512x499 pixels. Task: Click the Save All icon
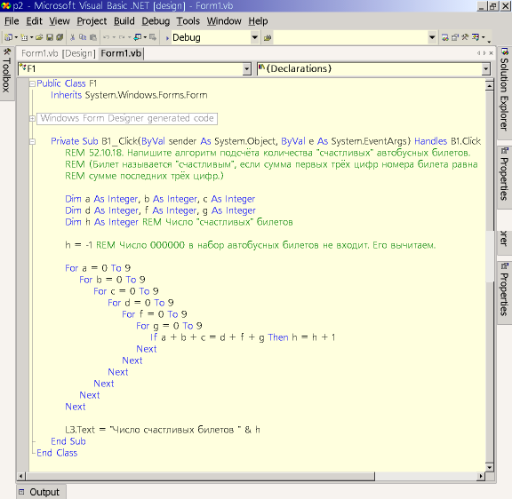(x=60, y=37)
